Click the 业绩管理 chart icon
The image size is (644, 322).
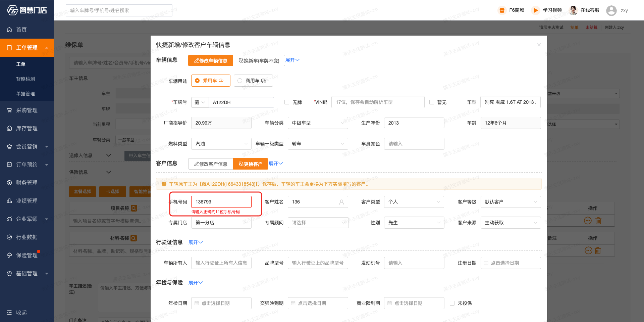pos(9,201)
